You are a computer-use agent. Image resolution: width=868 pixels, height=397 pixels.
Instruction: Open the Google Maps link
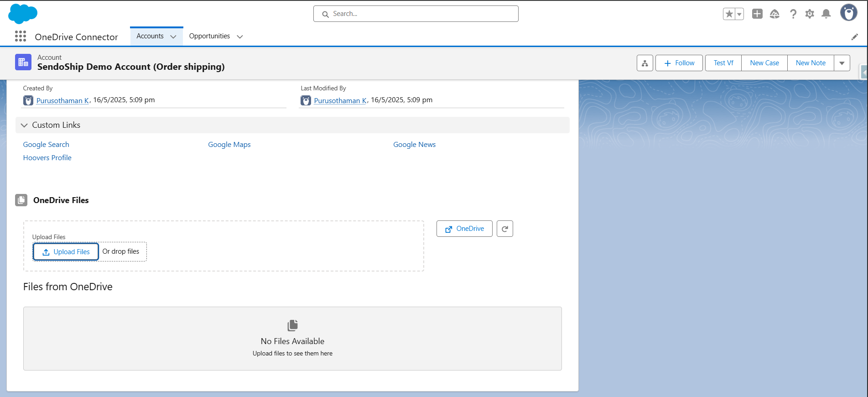click(229, 145)
